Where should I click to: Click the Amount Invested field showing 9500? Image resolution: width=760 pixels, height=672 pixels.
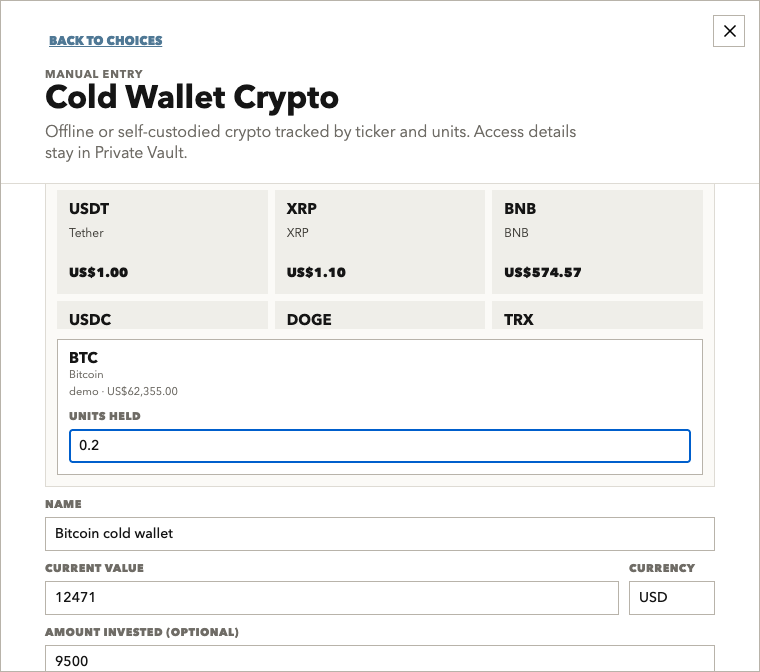click(380, 659)
